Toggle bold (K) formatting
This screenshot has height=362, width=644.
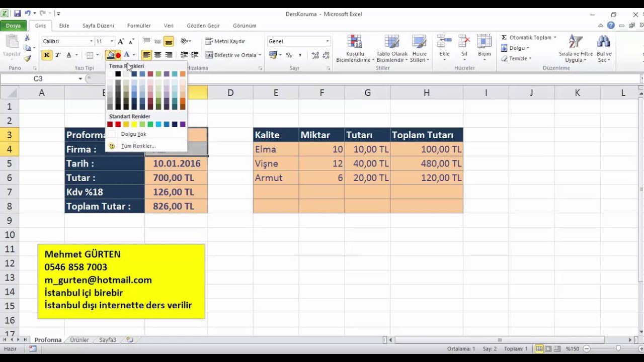coord(47,55)
